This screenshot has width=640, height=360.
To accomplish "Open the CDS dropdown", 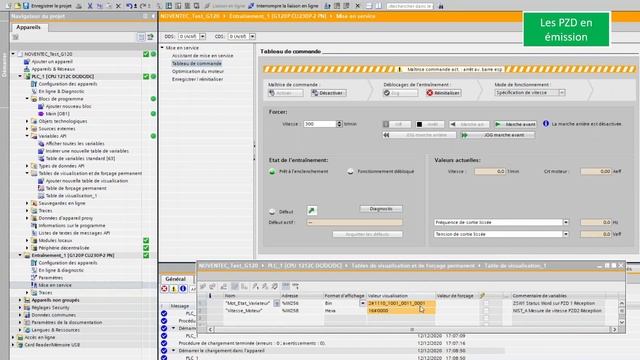I will point(252,36).
